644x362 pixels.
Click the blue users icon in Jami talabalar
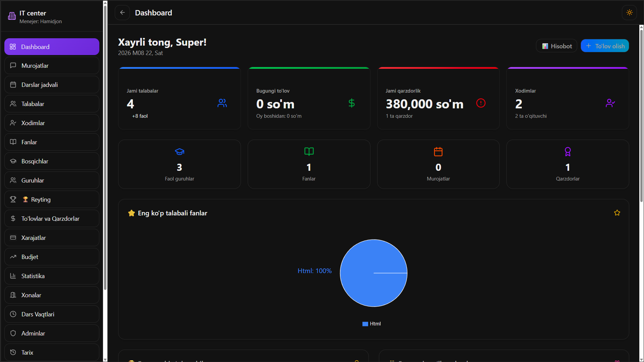(x=222, y=103)
